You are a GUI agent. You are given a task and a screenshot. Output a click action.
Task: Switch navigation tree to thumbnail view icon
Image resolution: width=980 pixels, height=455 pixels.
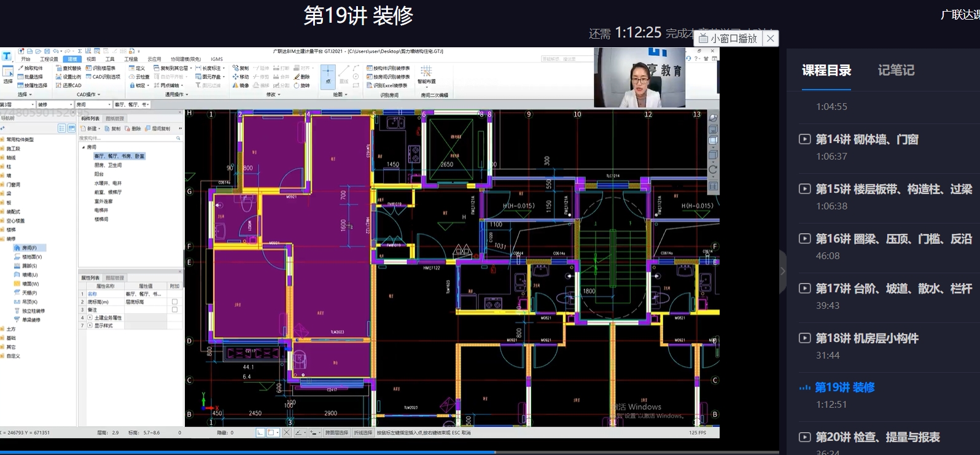71,128
